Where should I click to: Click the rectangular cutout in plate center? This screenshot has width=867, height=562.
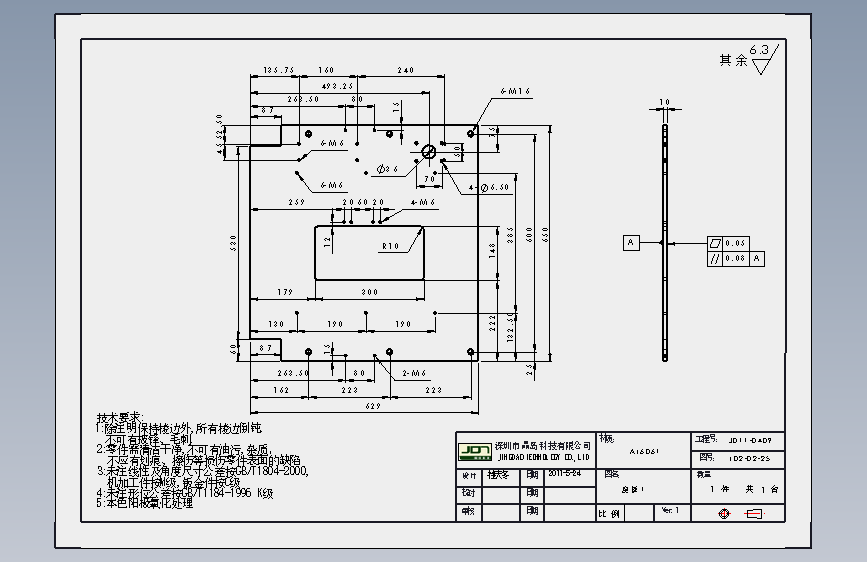(x=369, y=253)
